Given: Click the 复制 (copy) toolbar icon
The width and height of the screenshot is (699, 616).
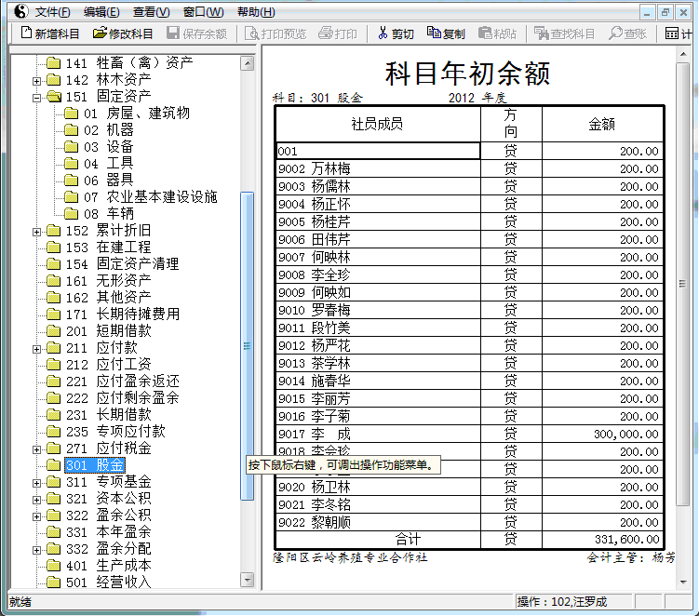Looking at the screenshot, I should (x=434, y=33).
